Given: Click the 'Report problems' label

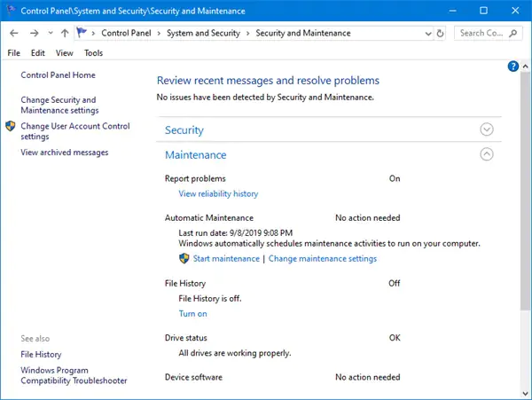Looking at the screenshot, I should [195, 178].
